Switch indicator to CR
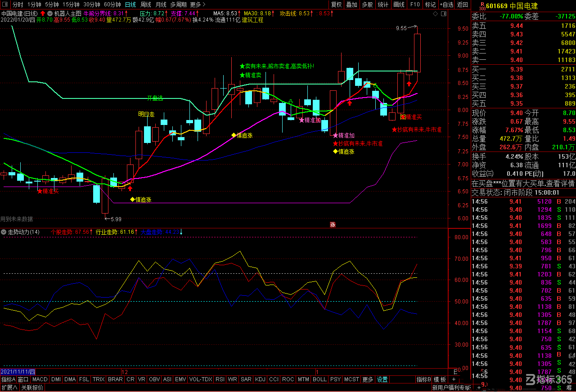 tap(130, 379)
